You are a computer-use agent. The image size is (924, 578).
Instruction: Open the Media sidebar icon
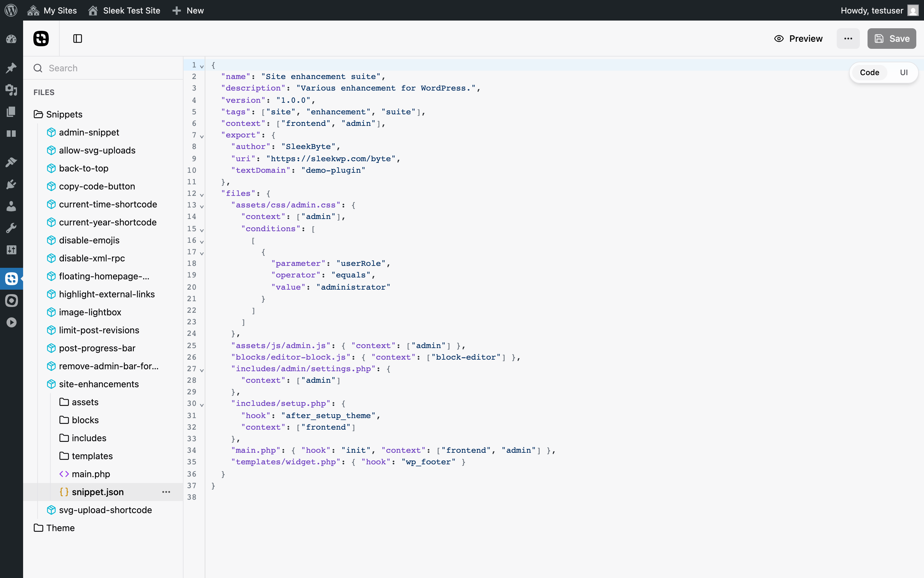tap(11, 90)
